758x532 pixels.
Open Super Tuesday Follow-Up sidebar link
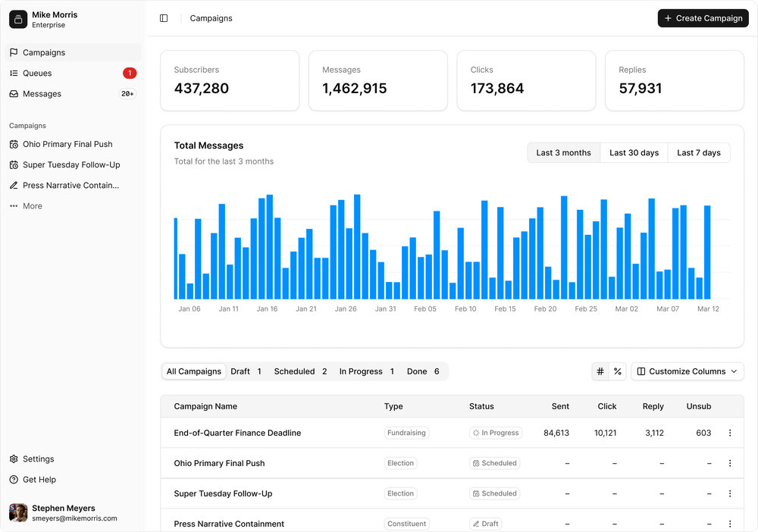(73, 164)
